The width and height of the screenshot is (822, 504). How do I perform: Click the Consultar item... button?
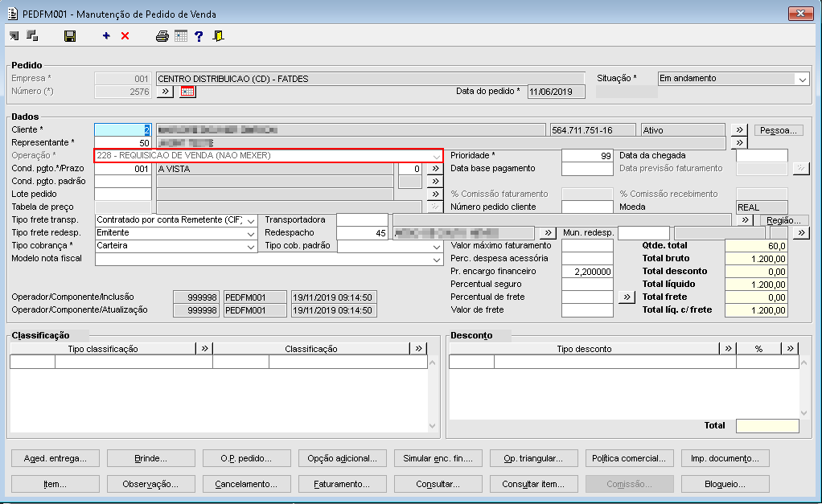coord(534,484)
